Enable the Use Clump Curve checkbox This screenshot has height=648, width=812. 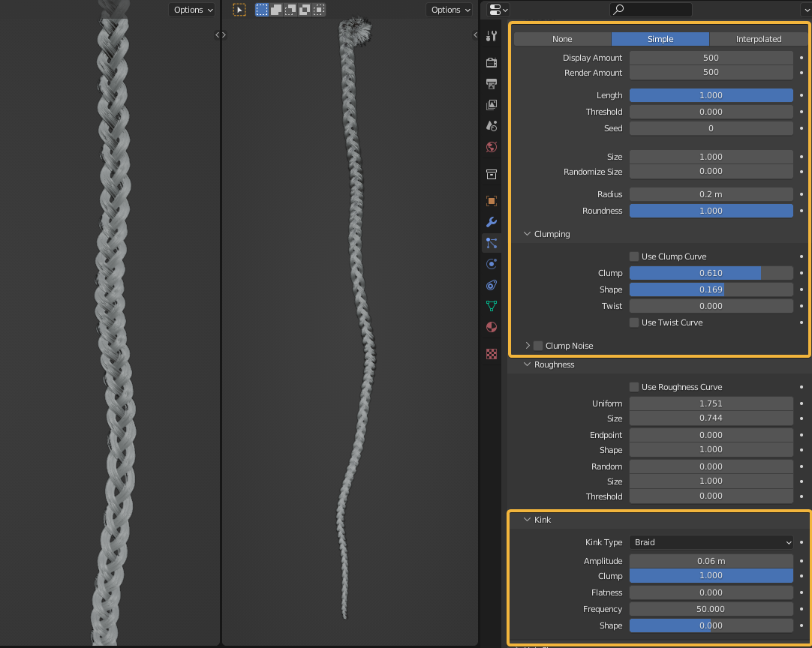pyautogui.click(x=633, y=256)
